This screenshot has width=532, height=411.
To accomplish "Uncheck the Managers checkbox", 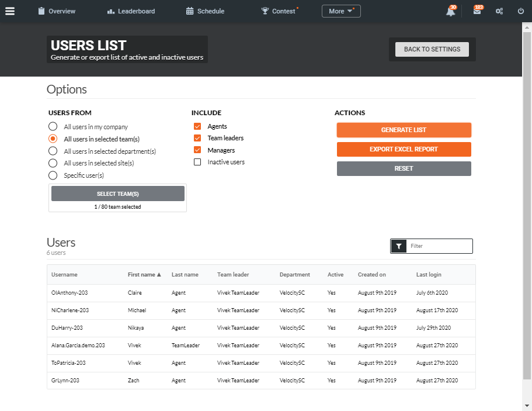I will coord(197,150).
